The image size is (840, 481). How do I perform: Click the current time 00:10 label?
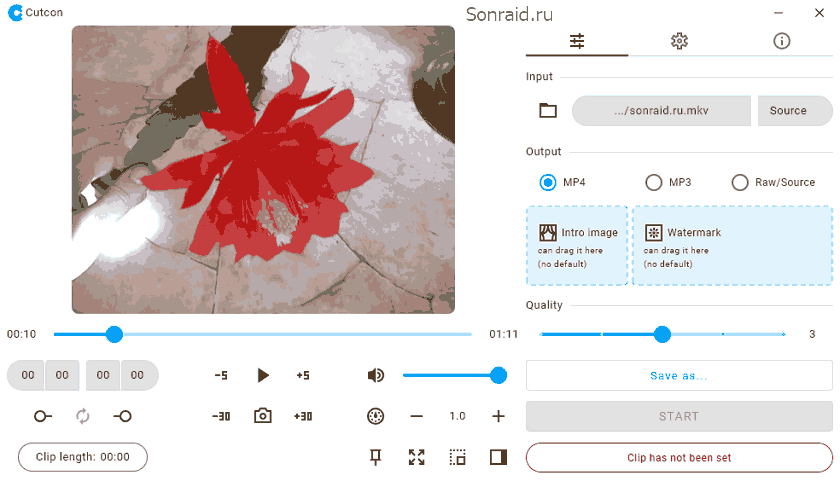pos(21,334)
